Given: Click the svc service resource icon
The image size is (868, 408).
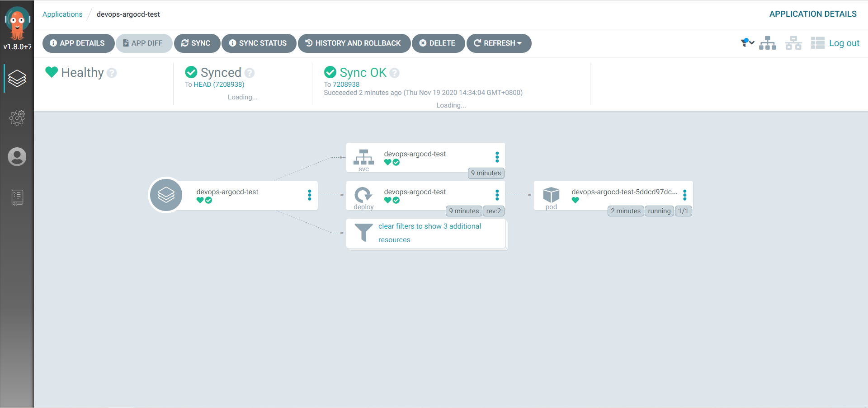Looking at the screenshot, I should click(x=363, y=157).
